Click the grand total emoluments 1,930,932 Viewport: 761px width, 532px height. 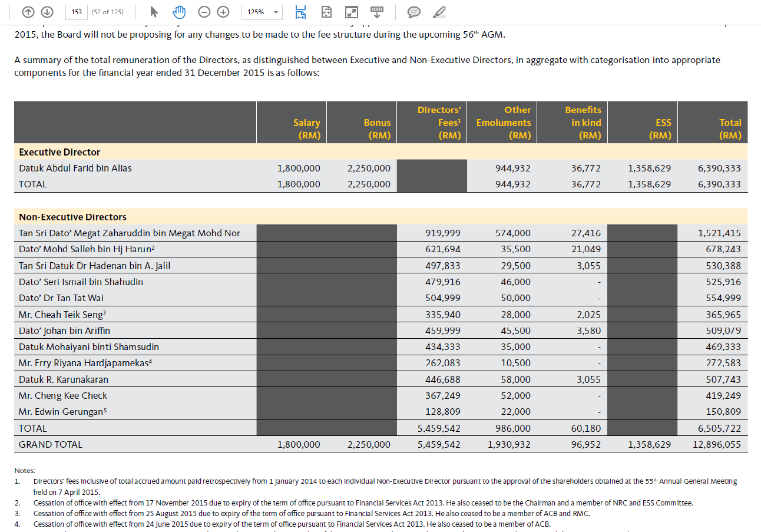509,444
